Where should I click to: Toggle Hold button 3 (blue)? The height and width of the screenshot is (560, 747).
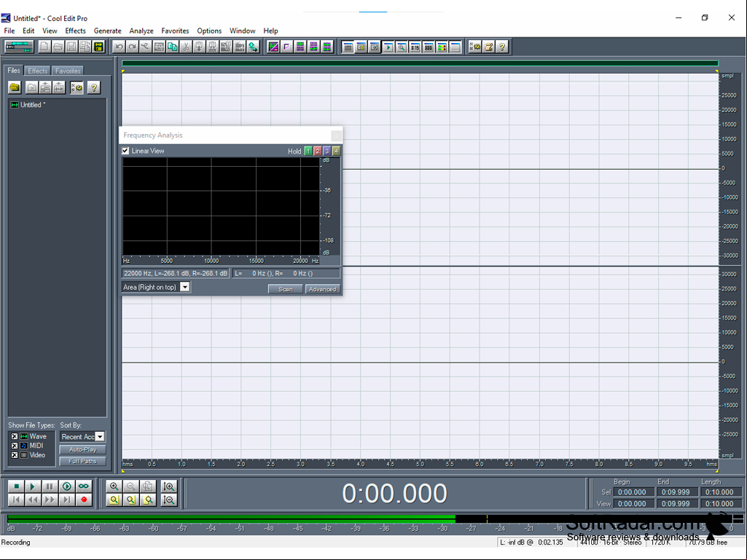pos(326,151)
